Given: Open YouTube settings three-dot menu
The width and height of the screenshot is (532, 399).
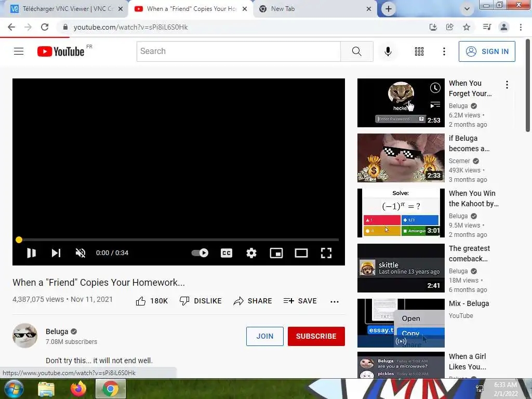Looking at the screenshot, I should 444,51.
